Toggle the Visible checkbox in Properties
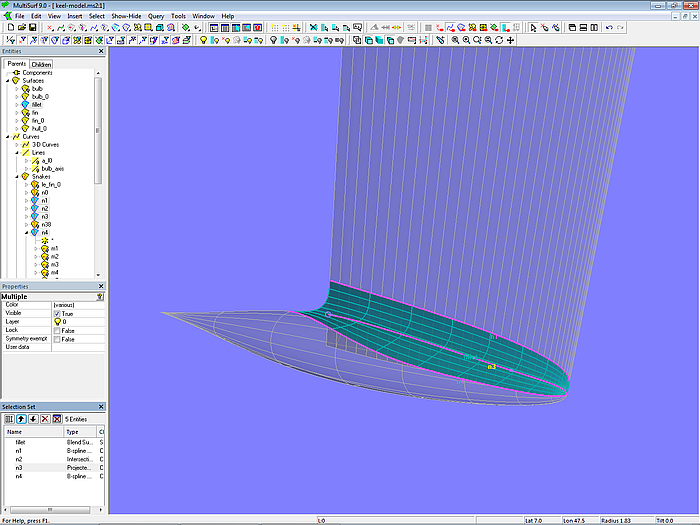The height and width of the screenshot is (525, 700). [57, 313]
